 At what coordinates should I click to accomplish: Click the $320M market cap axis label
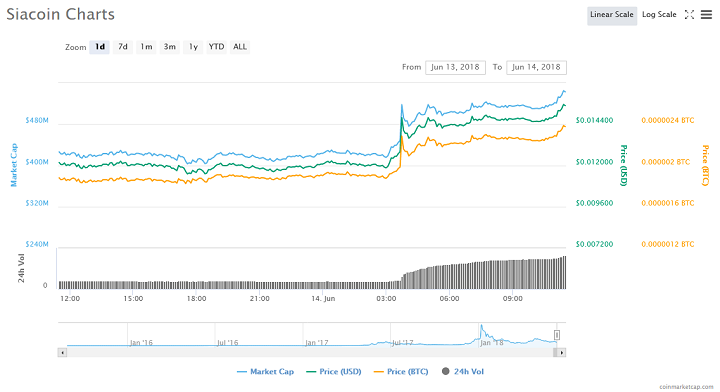click(x=37, y=203)
